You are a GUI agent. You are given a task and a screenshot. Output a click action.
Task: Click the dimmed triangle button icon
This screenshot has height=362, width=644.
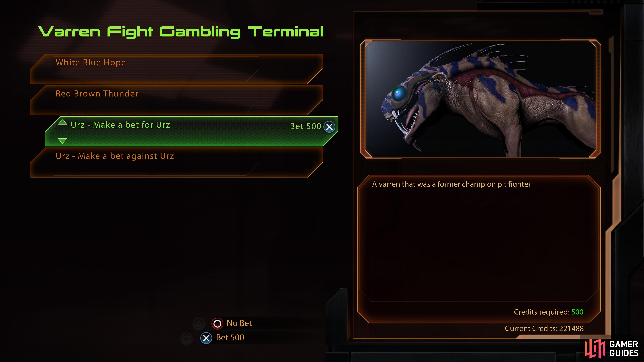(x=199, y=324)
